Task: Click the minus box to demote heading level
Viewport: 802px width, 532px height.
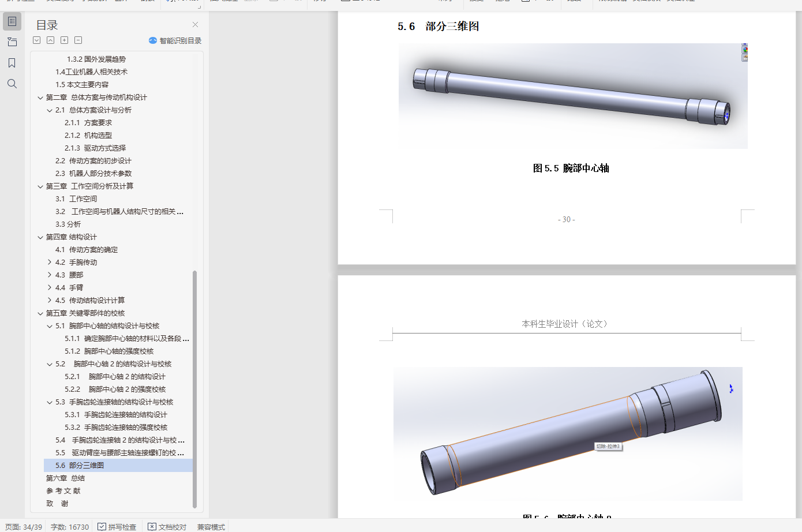Action: (78, 40)
